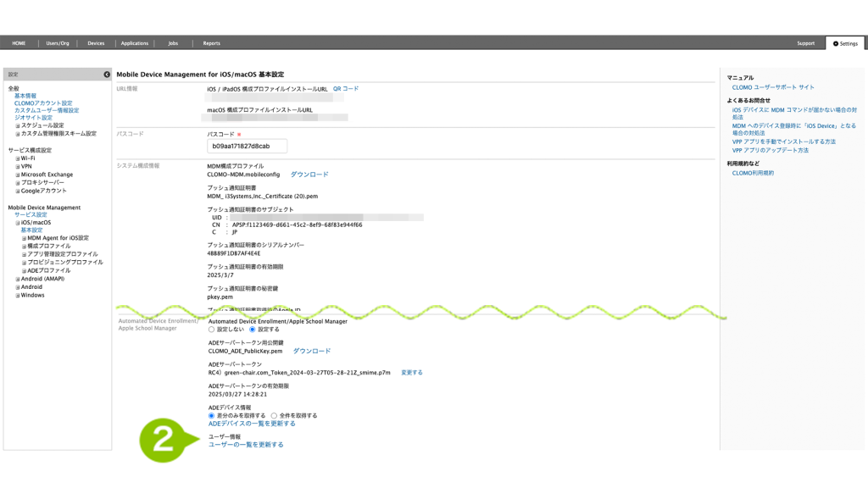Open the Users/Org tab

pos(58,43)
